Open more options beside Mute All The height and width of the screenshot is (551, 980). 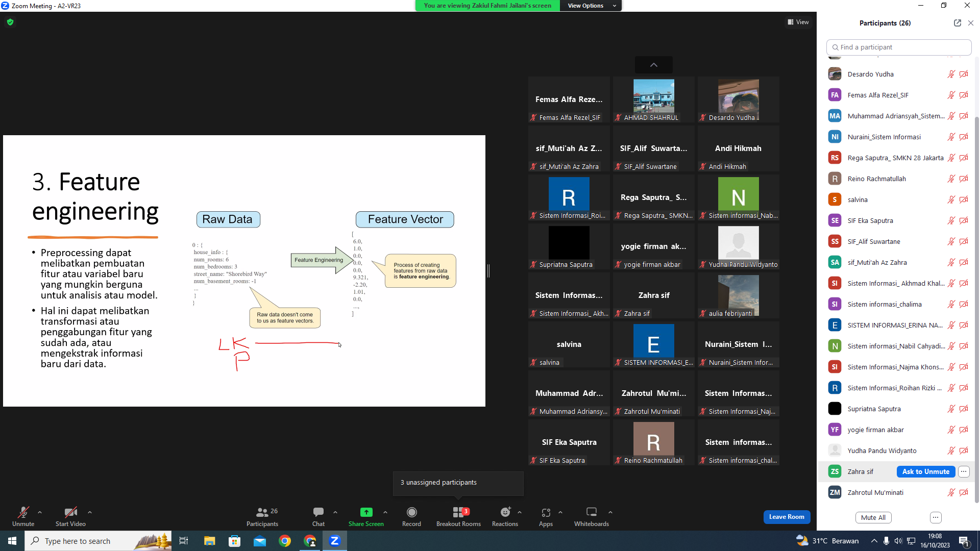(936, 517)
